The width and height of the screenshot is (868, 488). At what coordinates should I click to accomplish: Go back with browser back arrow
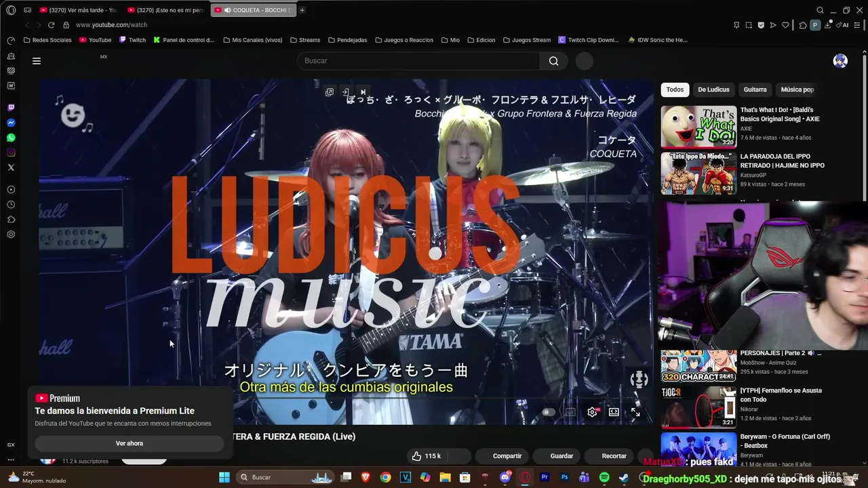pos(27,25)
